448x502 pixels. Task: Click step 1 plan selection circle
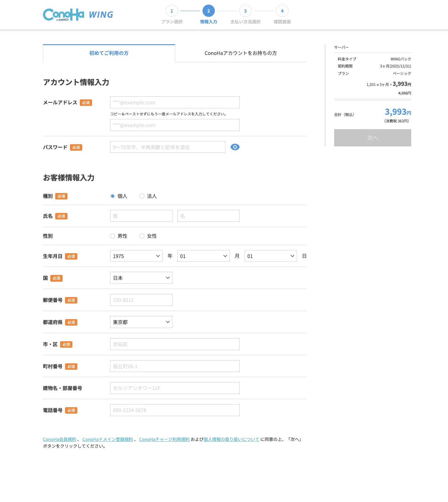172,11
